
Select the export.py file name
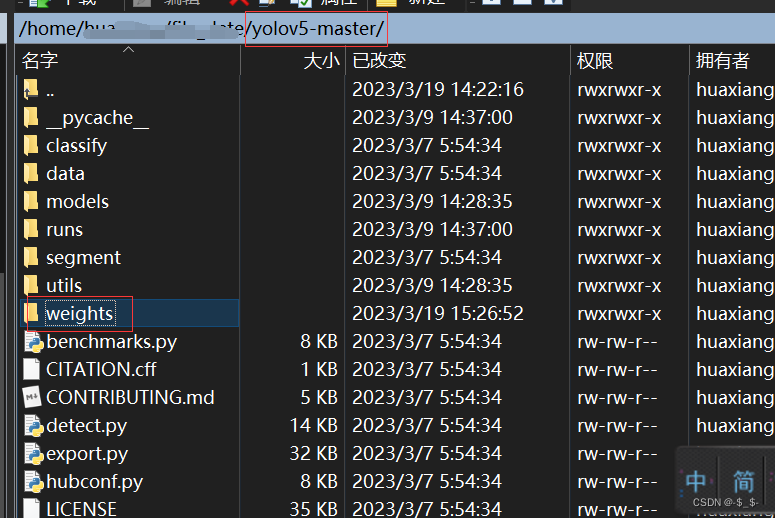click(87, 454)
